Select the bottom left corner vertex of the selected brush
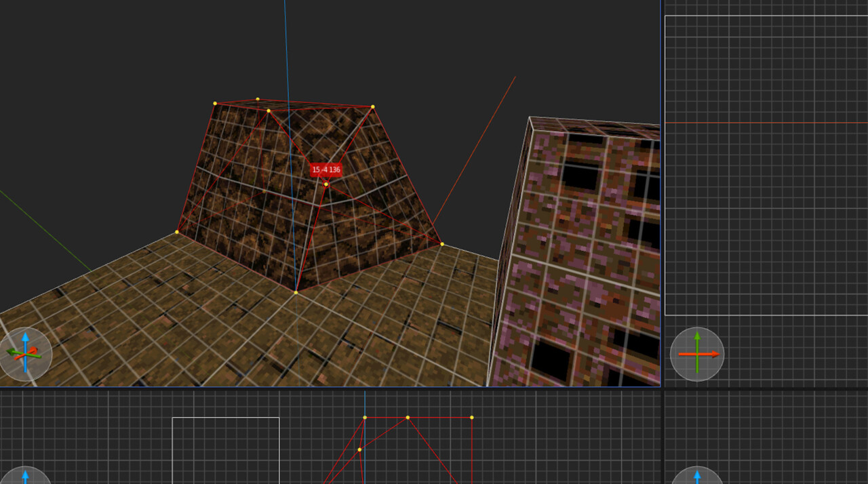This screenshot has height=484, width=868. (177, 232)
